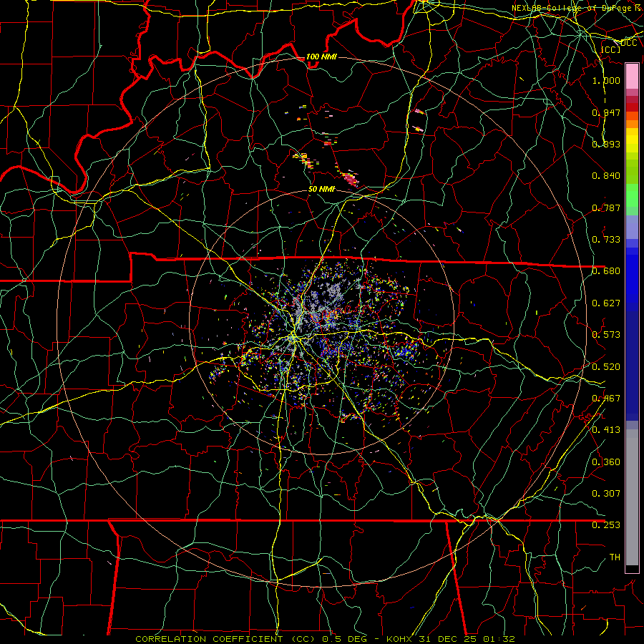This screenshot has width=644, height=644.
Task: Click the [CC] legend title
Action: 611,49
